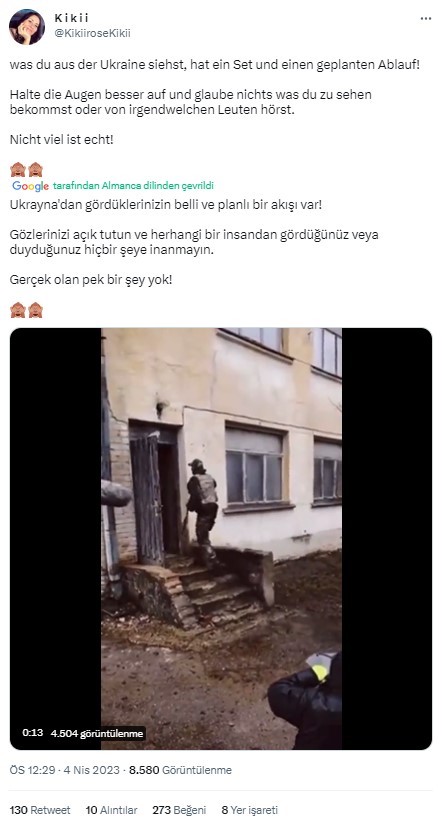Click the second monkey emoji in original text
Viewport: 439px width, 819px height.
[36, 170]
